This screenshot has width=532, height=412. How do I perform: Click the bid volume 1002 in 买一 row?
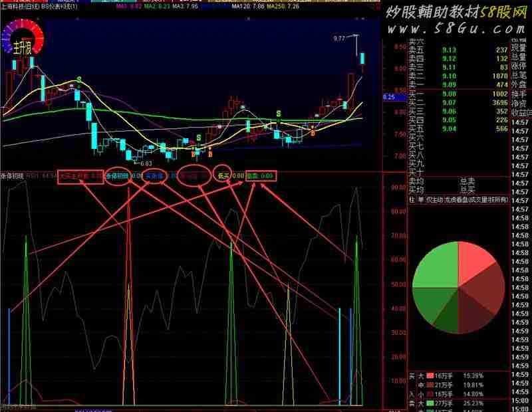click(x=500, y=94)
